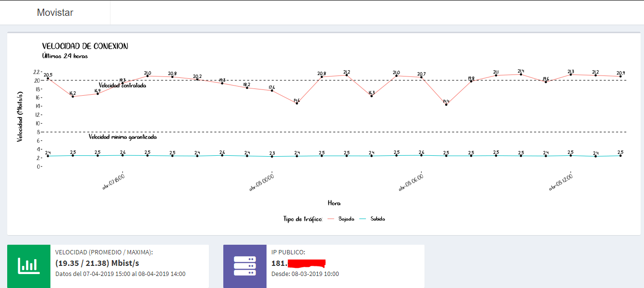Select the 21.4 download data point
Viewport: 644px width, 288px height.
(x=521, y=74)
